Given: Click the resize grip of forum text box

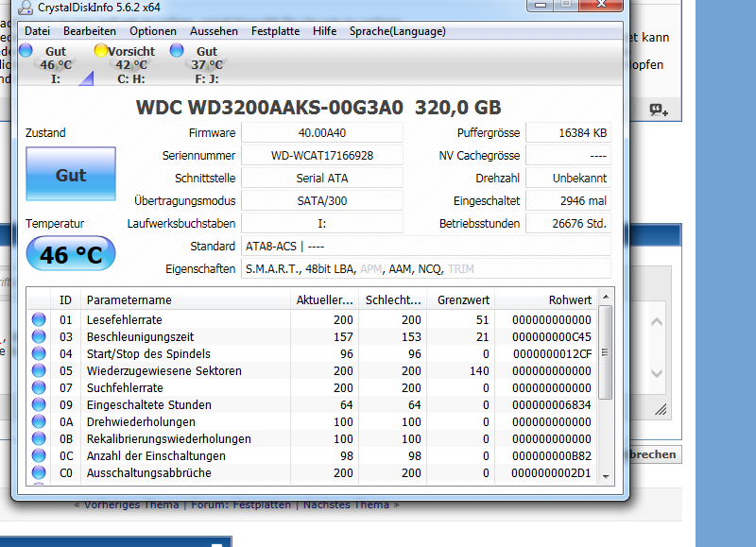Looking at the screenshot, I should (x=661, y=409).
